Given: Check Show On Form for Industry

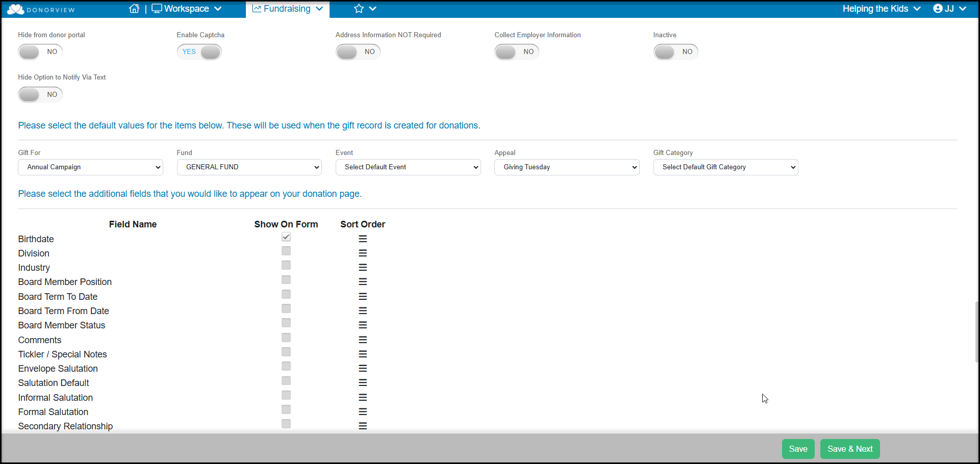Looking at the screenshot, I should point(286,265).
